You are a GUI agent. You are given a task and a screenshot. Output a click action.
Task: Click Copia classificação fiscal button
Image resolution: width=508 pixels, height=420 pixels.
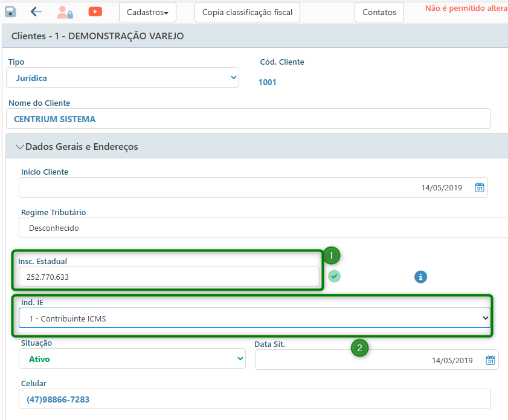(247, 12)
